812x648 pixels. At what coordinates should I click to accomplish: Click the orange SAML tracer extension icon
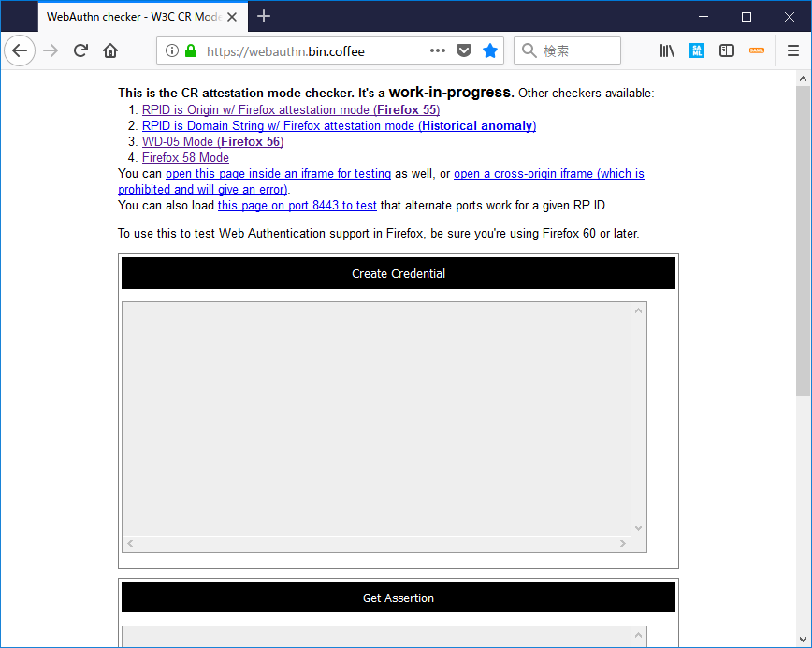pyautogui.click(x=757, y=50)
